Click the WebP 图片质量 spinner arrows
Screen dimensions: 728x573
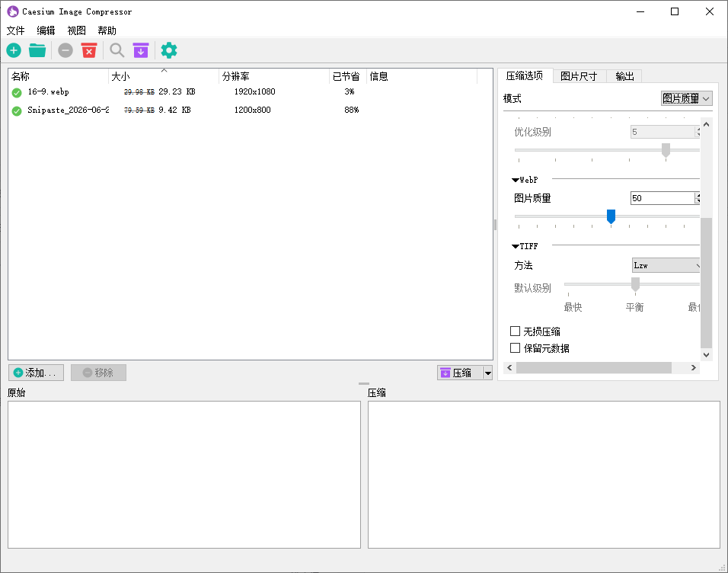698,198
